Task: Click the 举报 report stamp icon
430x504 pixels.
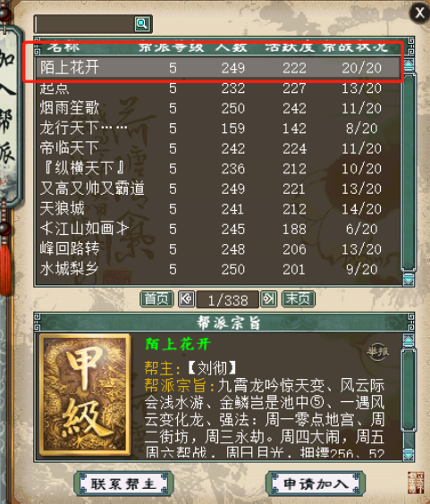Action: click(377, 351)
